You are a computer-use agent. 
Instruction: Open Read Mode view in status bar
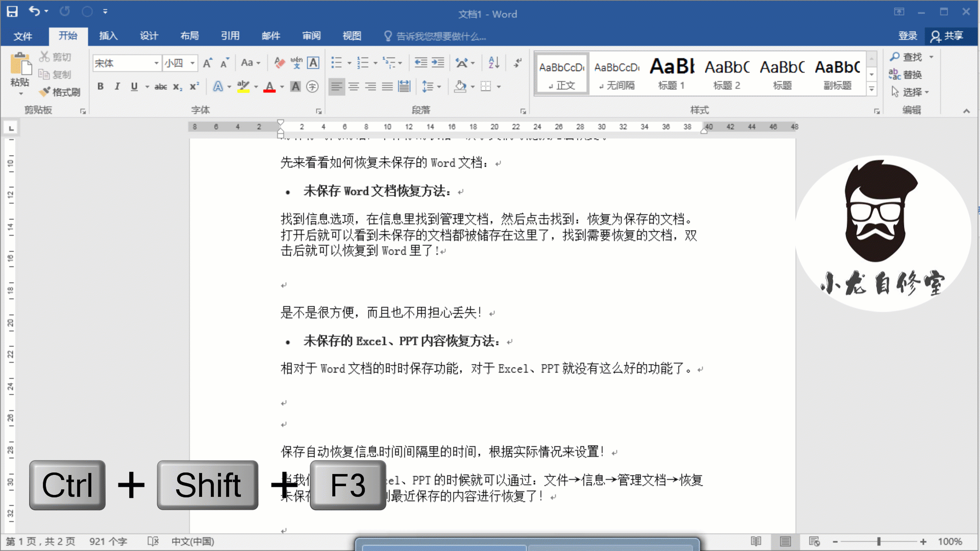pyautogui.click(x=756, y=541)
